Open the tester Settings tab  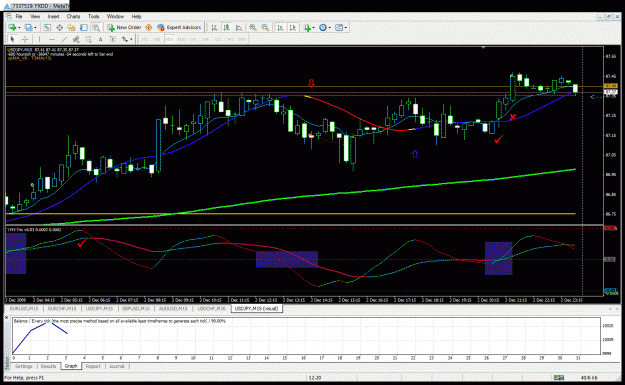pyautogui.click(x=24, y=366)
